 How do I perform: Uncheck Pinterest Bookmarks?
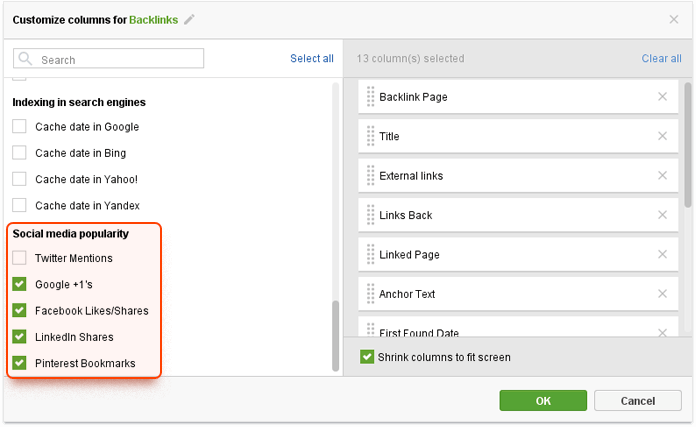[x=19, y=363]
